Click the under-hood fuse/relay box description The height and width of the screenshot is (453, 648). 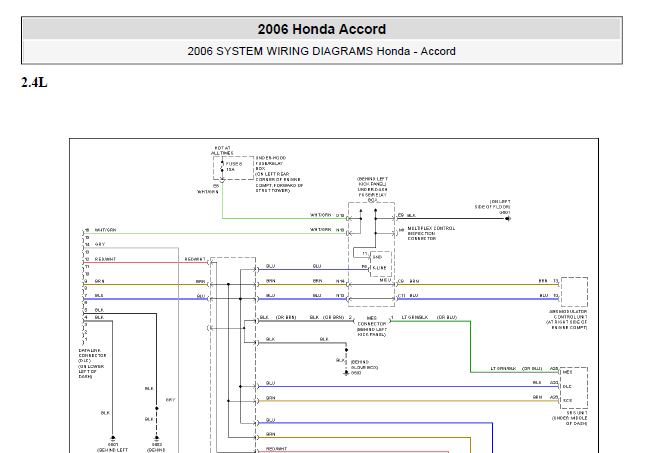tap(279, 174)
